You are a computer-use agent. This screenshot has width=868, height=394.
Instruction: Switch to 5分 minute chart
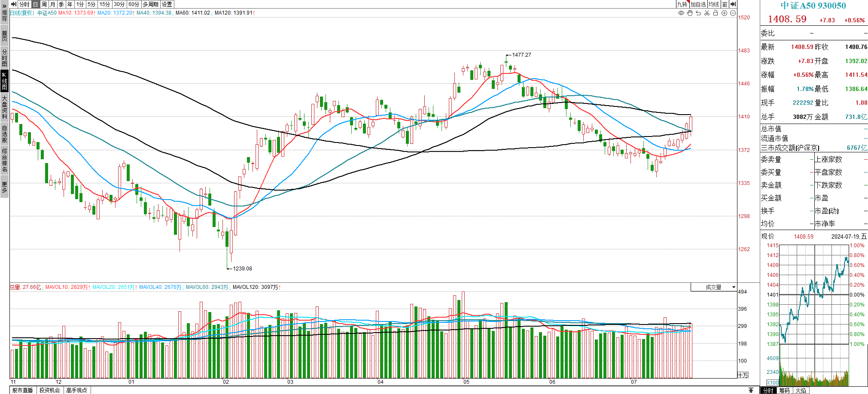click(x=91, y=4)
